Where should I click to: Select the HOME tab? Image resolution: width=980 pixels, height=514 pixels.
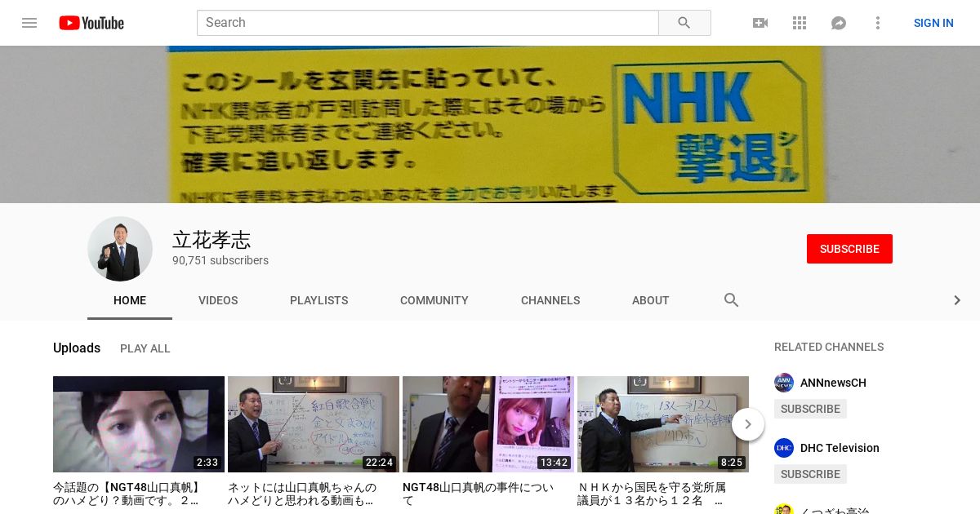point(130,300)
